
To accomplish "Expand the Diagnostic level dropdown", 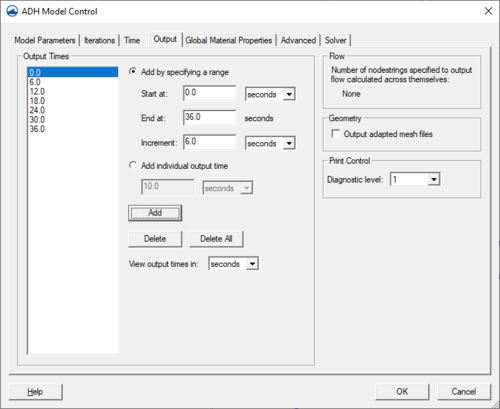I will [415, 179].
